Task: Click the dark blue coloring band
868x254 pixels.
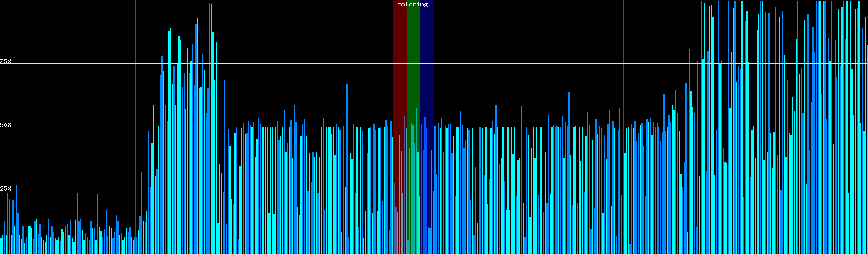Action: coord(427,63)
